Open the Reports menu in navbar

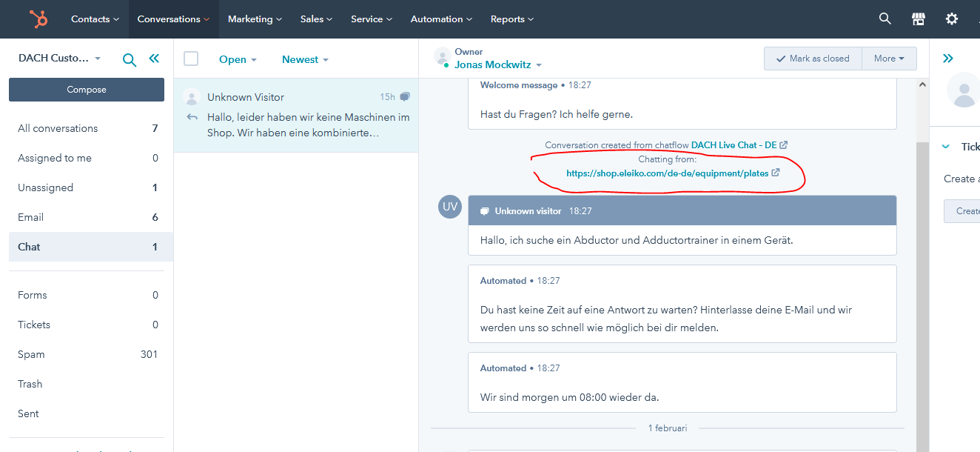pos(511,19)
